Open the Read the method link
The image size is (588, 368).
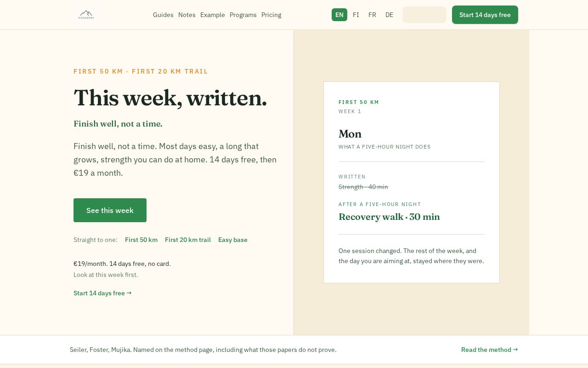pos(490,350)
